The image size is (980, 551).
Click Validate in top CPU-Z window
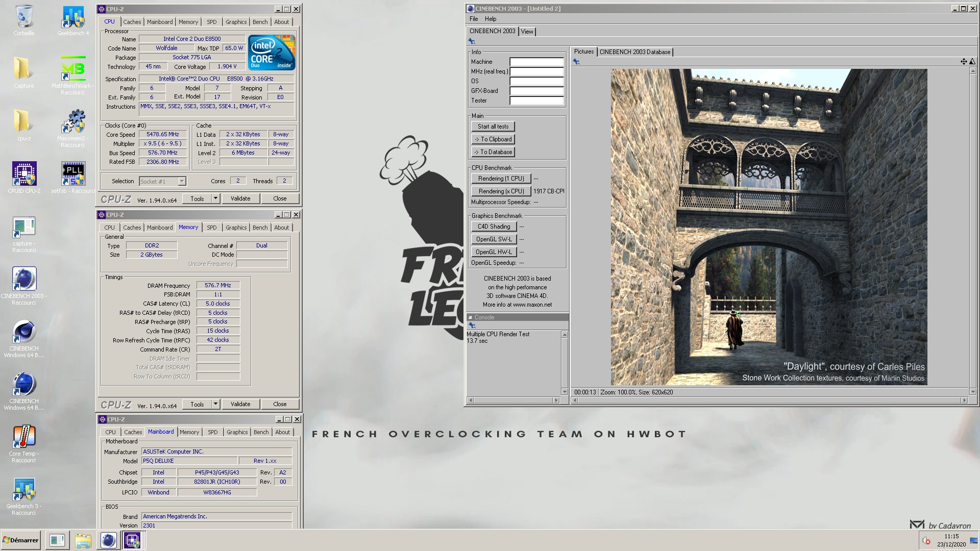240,198
